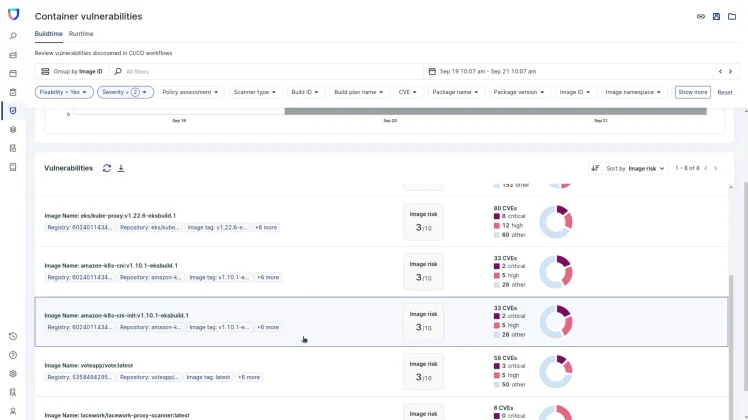The height and width of the screenshot is (420, 748).
Task: Select the shield vulnerabilities icon in sidebar
Action: coord(13,111)
